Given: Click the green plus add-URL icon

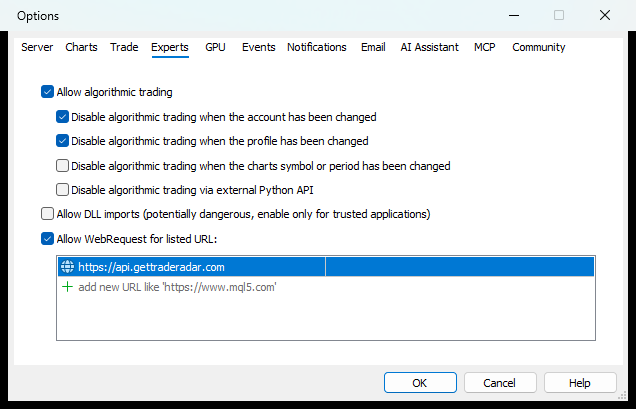Looking at the screenshot, I should pyautogui.click(x=67, y=287).
